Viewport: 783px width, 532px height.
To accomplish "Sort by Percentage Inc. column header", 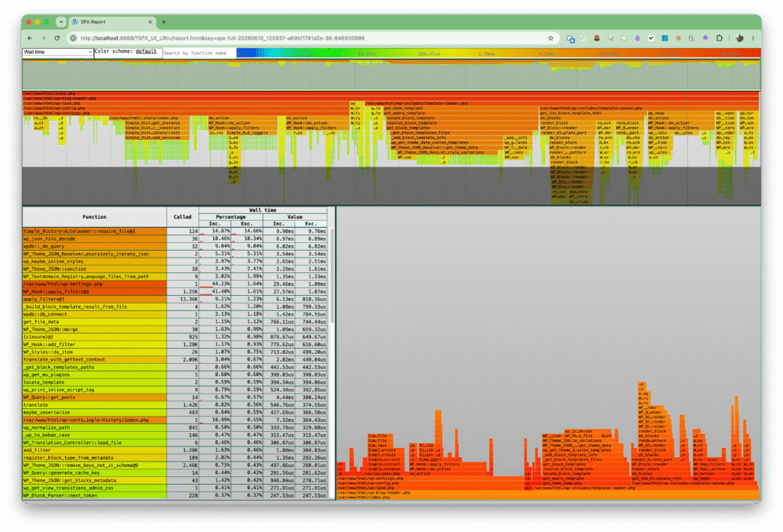I will (x=215, y=224).
